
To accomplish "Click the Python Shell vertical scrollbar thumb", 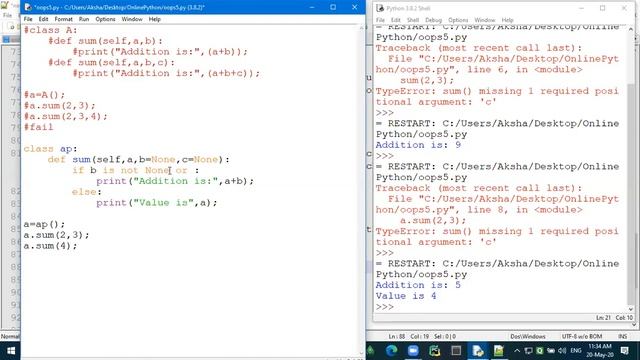I will (631, 195).
